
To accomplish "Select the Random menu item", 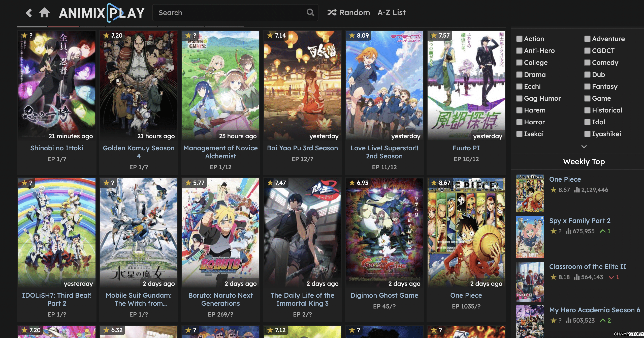I will [354, 12].
